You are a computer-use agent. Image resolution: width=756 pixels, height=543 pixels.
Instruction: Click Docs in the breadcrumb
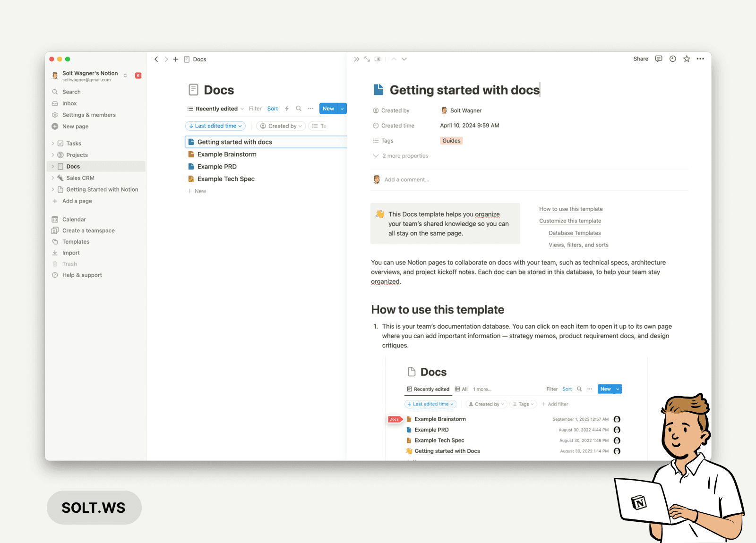point(199,59)
